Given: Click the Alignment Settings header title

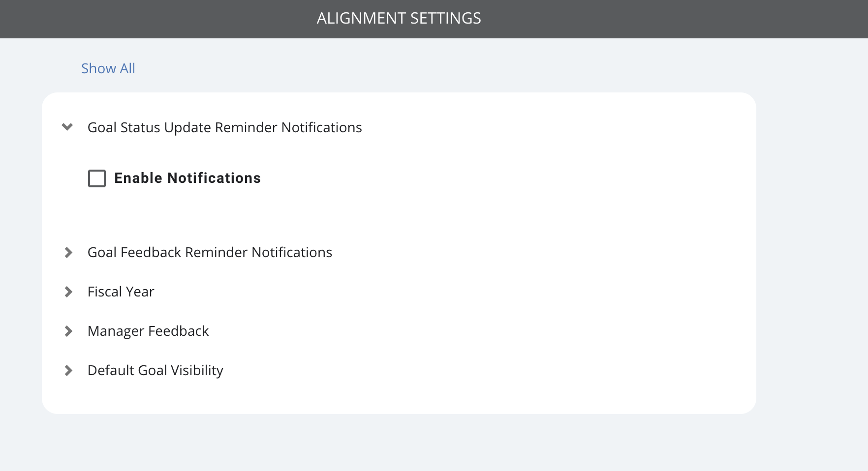Looking at the screenshot, I should click(x=399, y=18).
